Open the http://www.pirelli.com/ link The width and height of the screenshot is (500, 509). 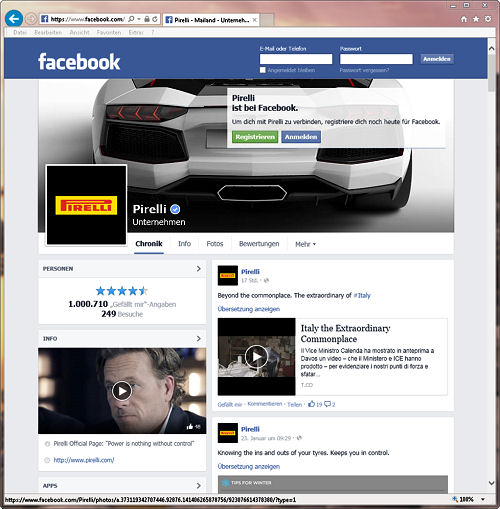click(84, 460)
